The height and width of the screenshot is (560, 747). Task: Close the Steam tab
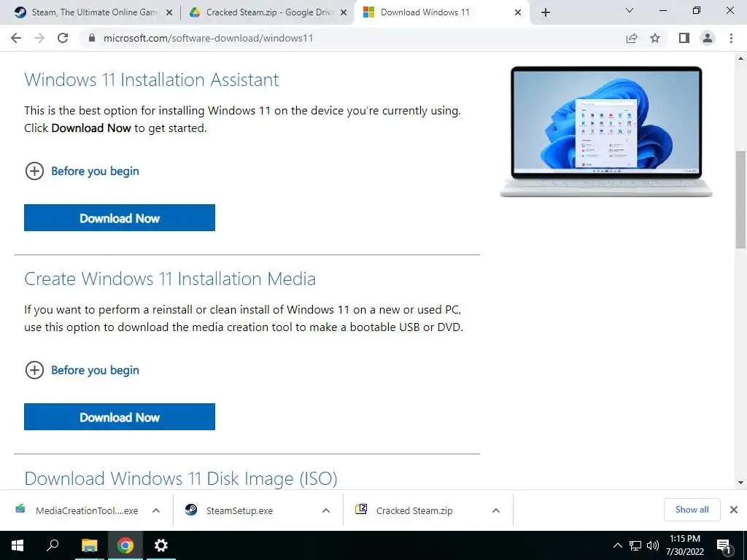(x=169, y=13)
